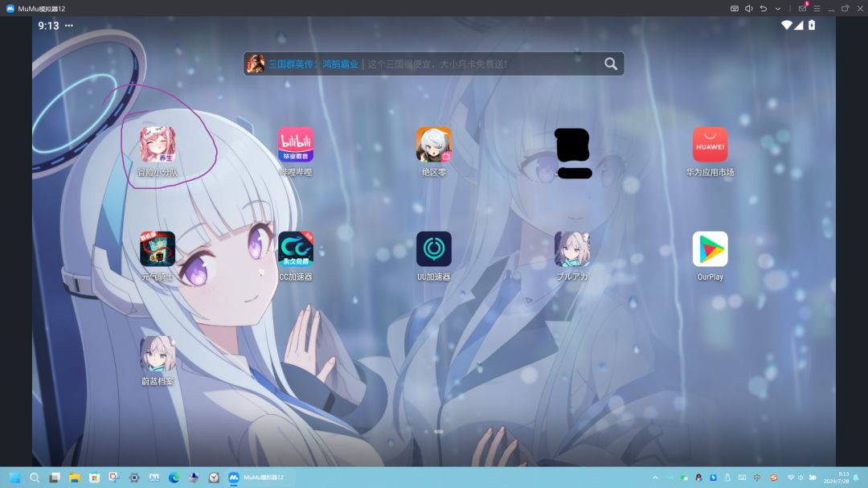Expand hidden system tray icons chevron
The height and width of the screenshot is (488, 868).
tap(656, 478)
